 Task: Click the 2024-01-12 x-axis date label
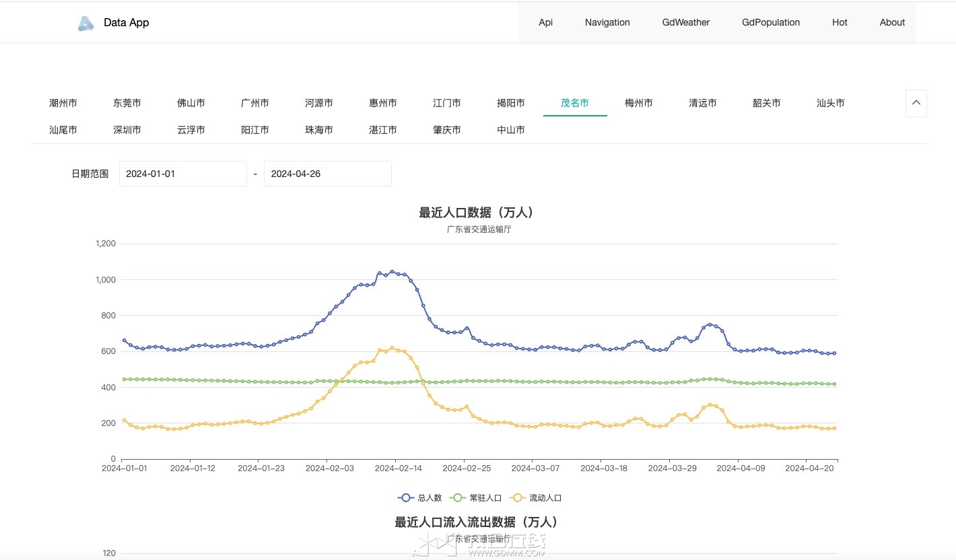click(x=193, y=468)
